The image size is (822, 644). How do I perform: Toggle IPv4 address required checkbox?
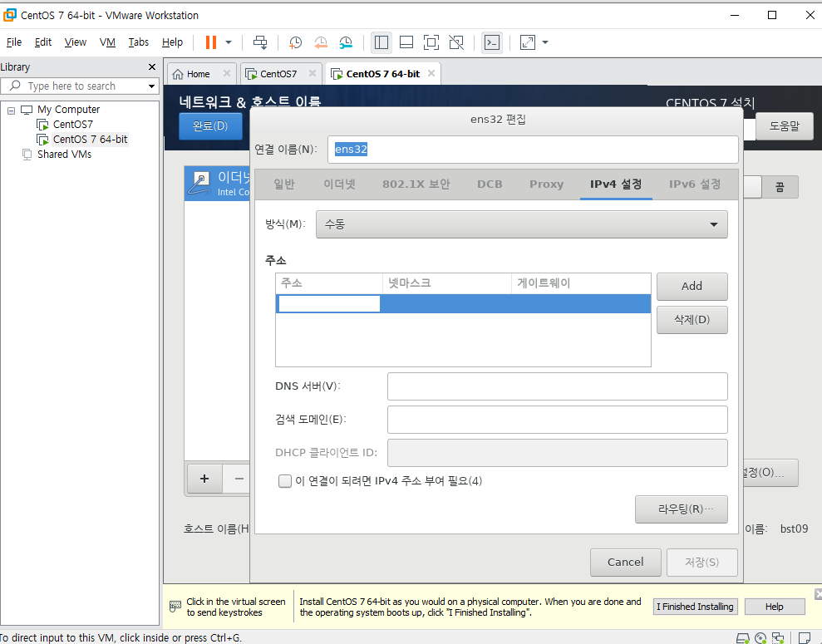coord(284,481)
